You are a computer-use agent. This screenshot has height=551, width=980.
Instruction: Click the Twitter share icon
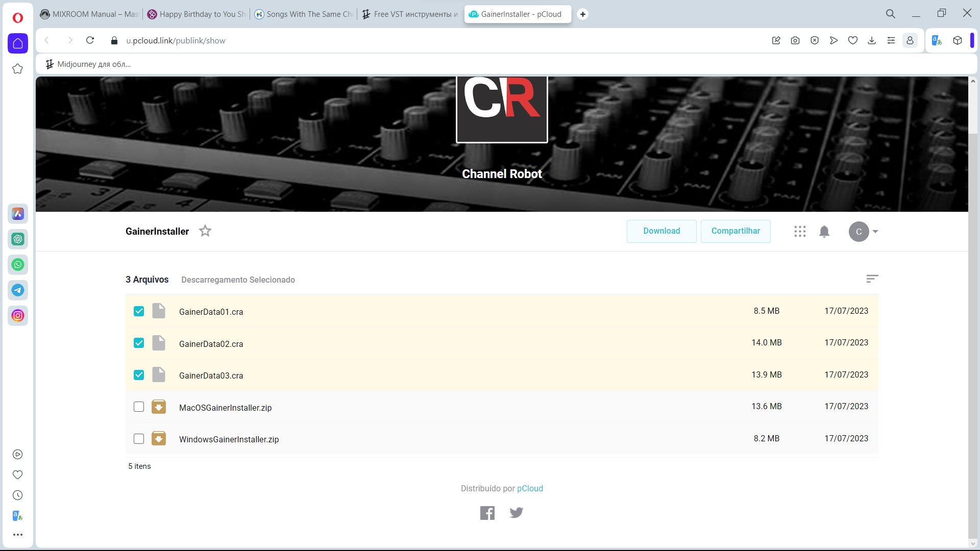(516, 513)
